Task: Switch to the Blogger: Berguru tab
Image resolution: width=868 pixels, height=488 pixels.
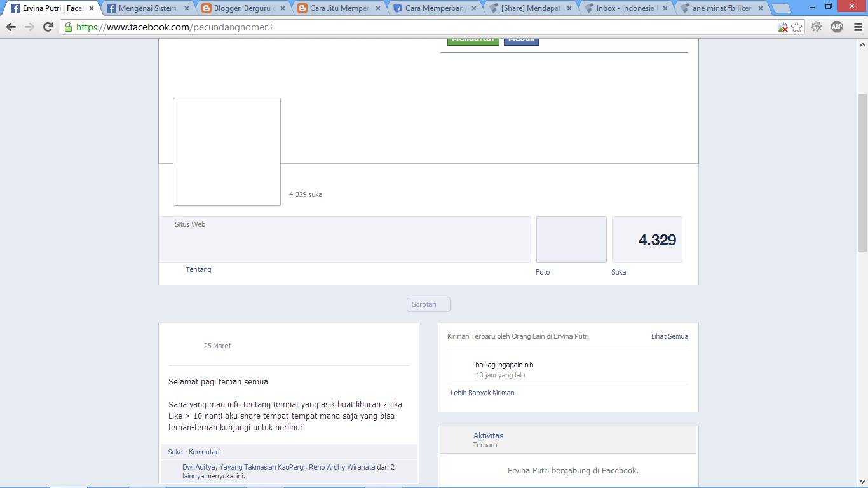Action: (243, 8)
